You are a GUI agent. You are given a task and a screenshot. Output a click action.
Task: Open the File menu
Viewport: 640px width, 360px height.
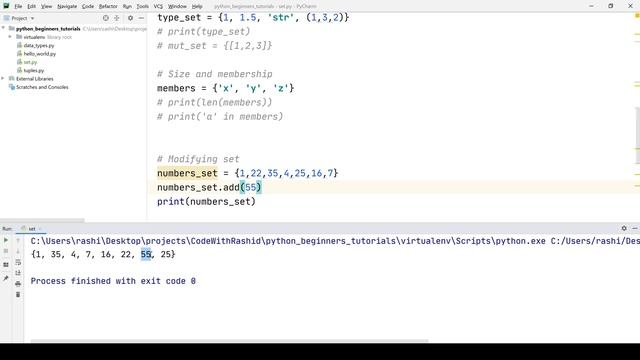pyautogui.click(x=18, y=6)
